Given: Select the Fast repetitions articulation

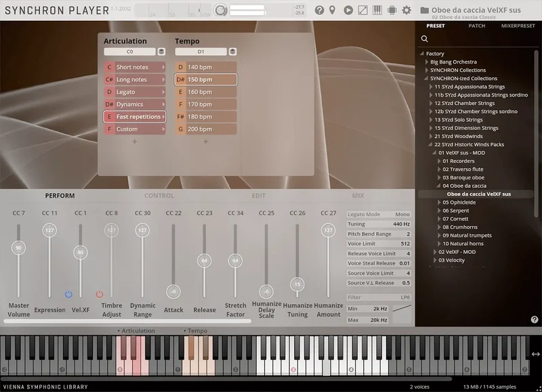Looking at the screenshot, I should [x=134, y=116].
